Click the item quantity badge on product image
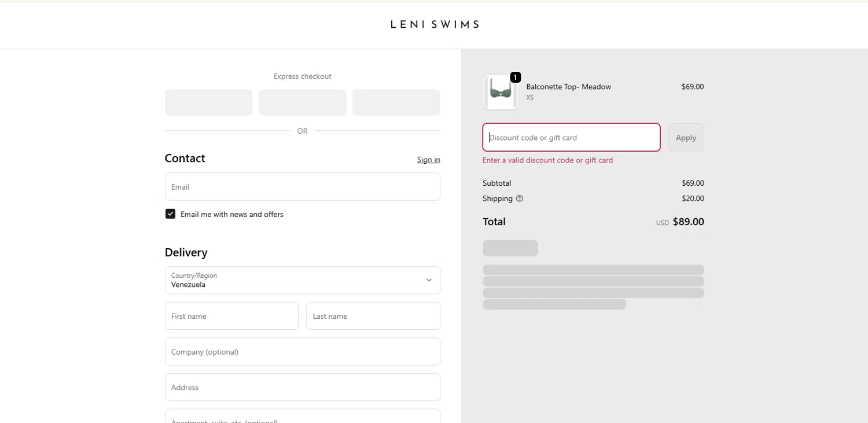Image resolution: width=868 pixels, height=423 pixels. coord(515,77)
